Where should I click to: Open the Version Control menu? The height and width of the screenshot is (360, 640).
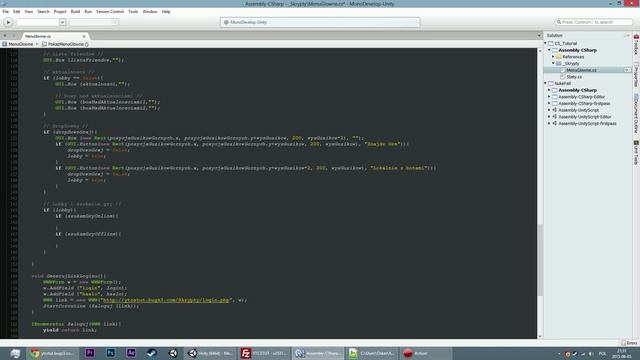pyautogui.click(x=110, y=11)
